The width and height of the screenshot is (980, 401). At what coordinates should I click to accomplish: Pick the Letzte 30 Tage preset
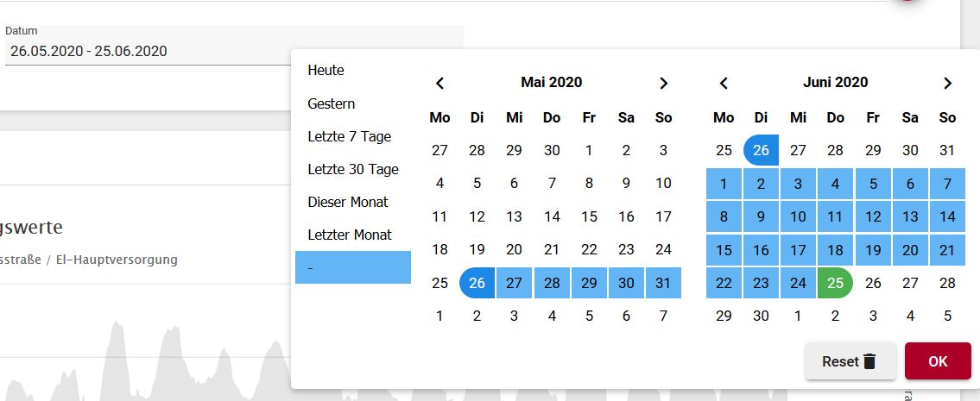352,169
